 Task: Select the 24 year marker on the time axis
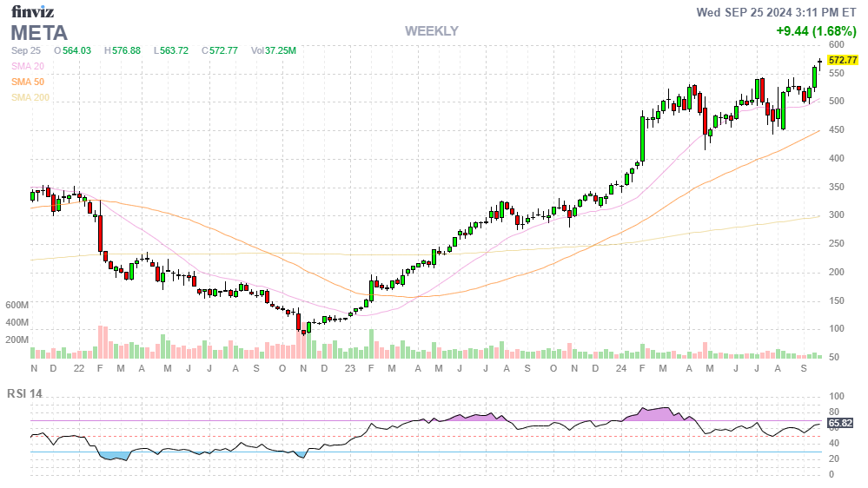(x=620, y=369)
